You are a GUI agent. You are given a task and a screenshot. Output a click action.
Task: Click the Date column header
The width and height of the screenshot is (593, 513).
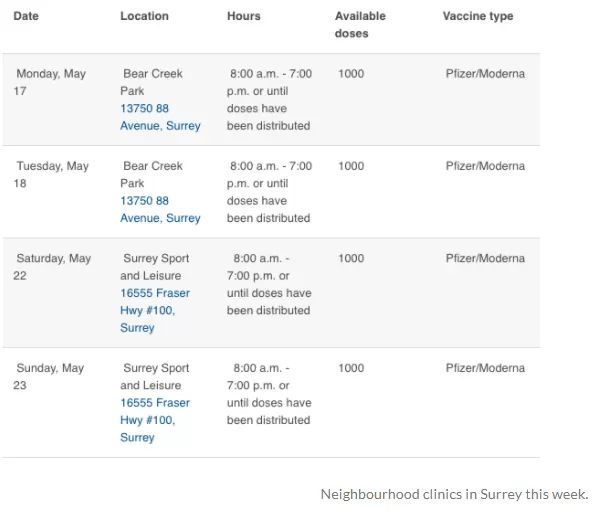coord(26,16)
